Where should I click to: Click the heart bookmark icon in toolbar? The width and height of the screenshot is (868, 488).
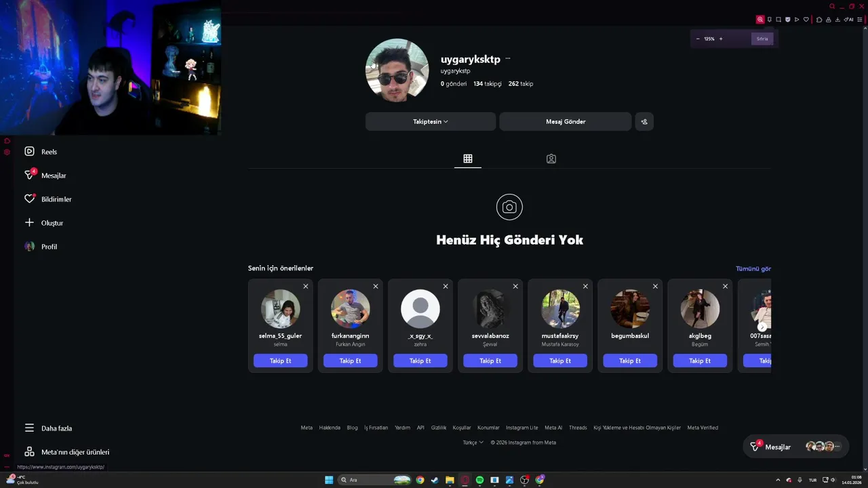tap(806, 20)
